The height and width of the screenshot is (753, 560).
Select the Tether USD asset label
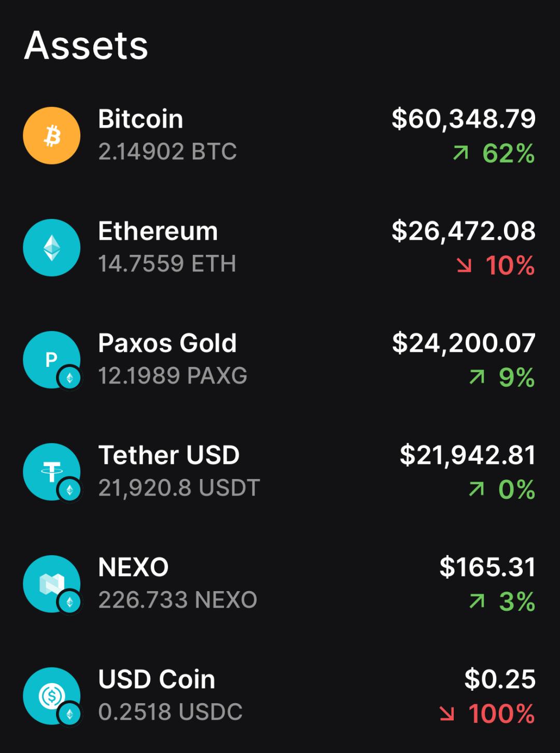(x=169, y=455)
